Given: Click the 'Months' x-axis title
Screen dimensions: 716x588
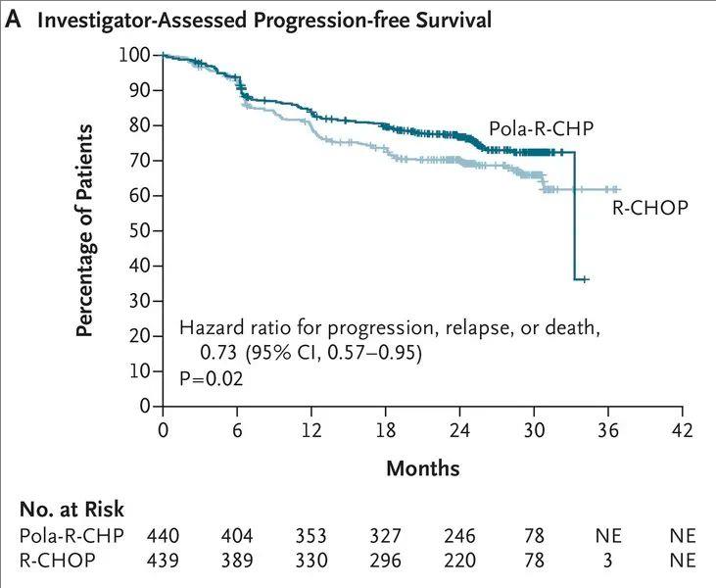Looking at the screenshot, I should [422, 467].
